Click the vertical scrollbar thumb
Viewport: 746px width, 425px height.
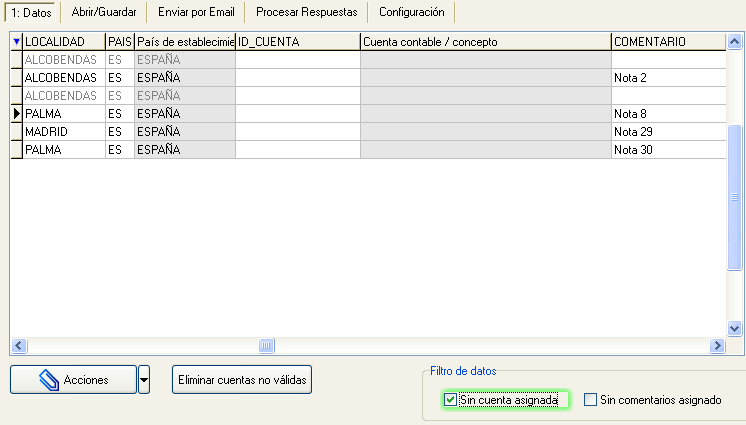coord(734,197)
